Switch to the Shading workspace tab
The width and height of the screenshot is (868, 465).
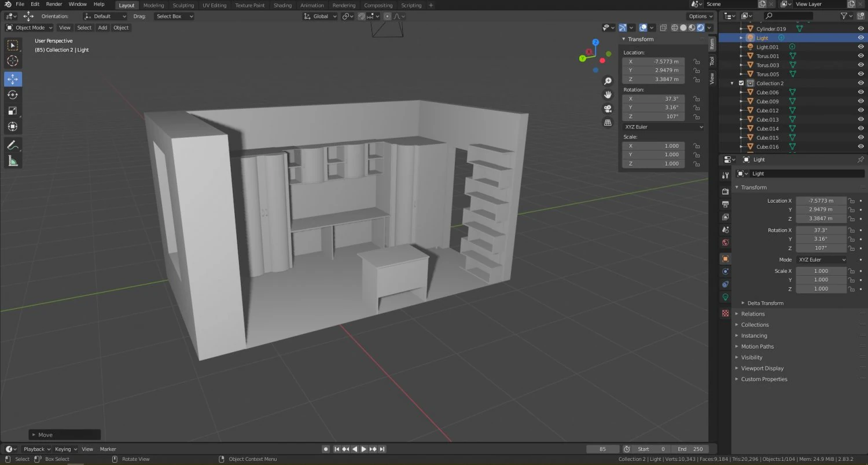tap(282, 5)
